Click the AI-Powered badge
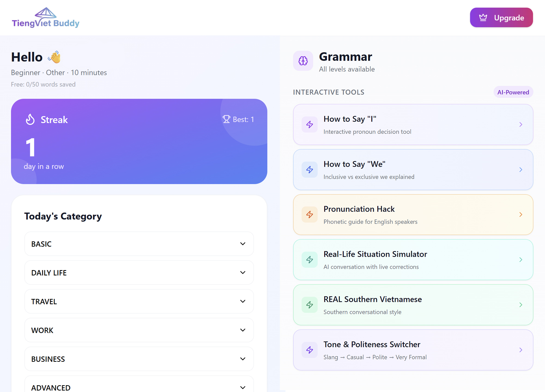Image resolution: width=545 pixels, height=392 pixels. pyautogui.click(x=513, y=92)
